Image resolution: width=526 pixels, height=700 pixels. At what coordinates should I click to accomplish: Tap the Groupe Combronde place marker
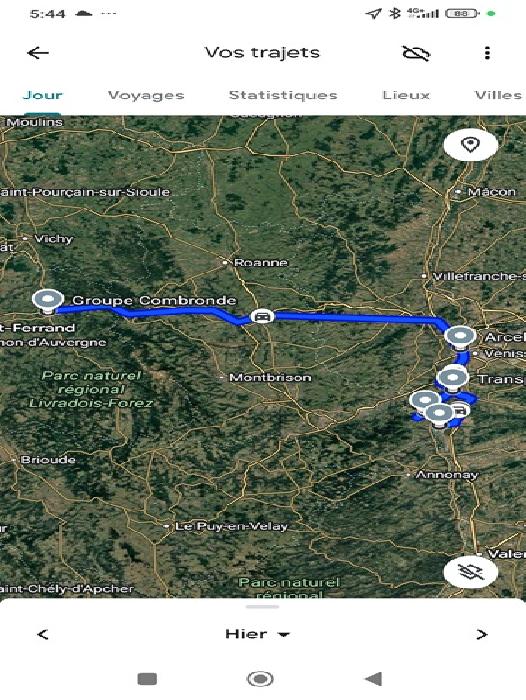pyautogui.click(x=48, y=302)
